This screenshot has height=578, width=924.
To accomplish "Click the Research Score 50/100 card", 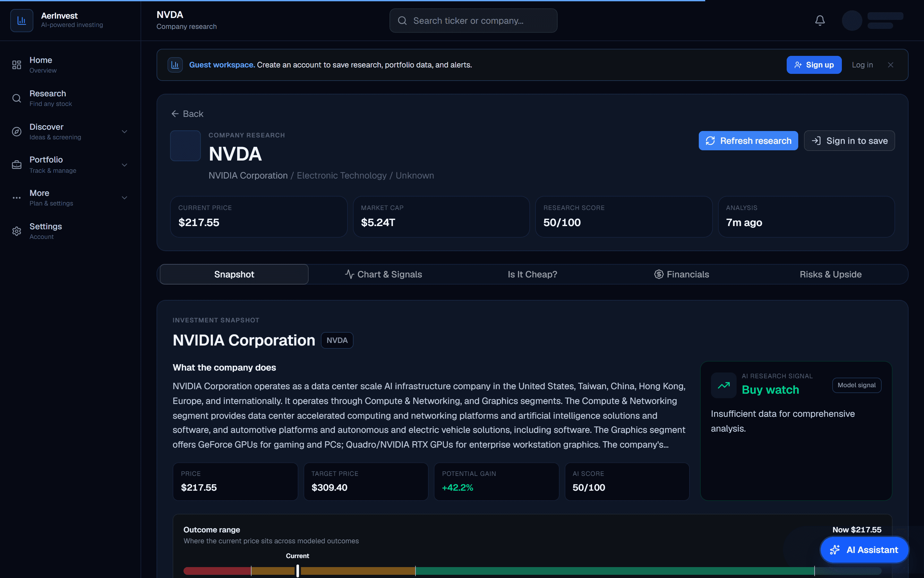I will (623, 217).
